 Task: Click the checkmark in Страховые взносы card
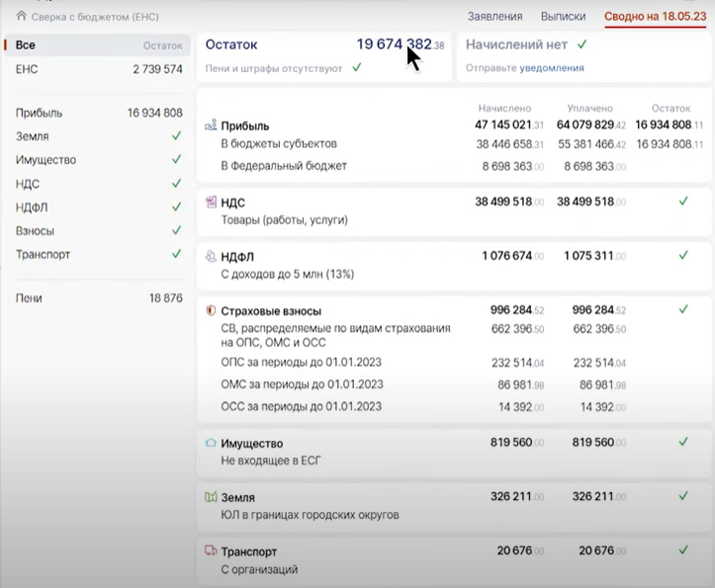[683, 309]
